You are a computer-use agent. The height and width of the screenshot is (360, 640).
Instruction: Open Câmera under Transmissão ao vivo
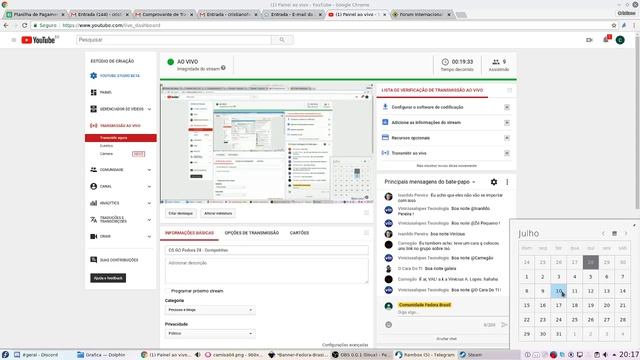[107, 154]
